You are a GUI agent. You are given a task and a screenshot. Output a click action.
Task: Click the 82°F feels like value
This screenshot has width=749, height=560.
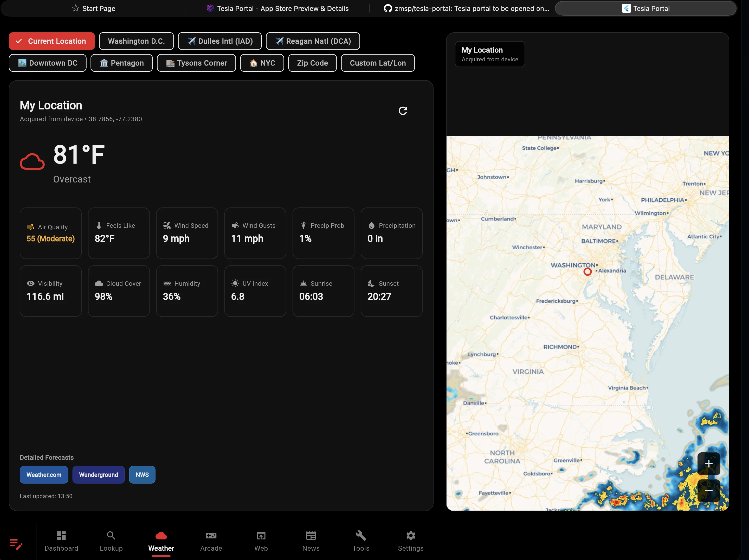point(104,239)
